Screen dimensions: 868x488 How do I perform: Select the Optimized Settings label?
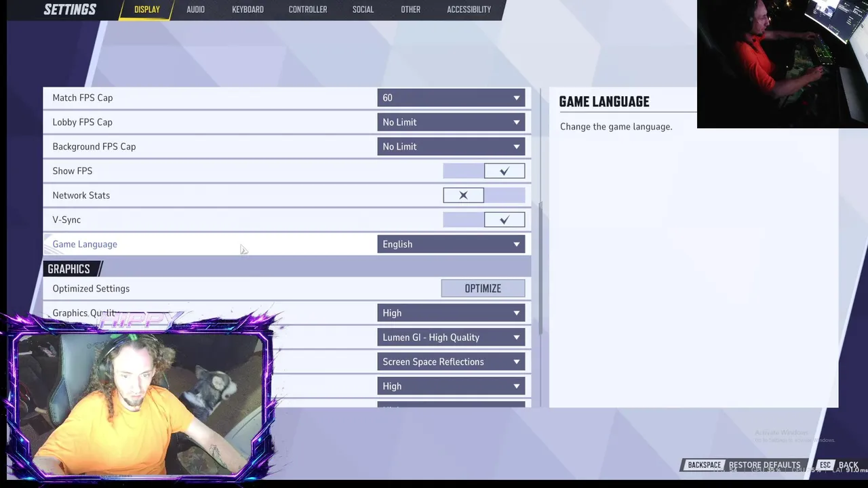click(x=91, y=289)
